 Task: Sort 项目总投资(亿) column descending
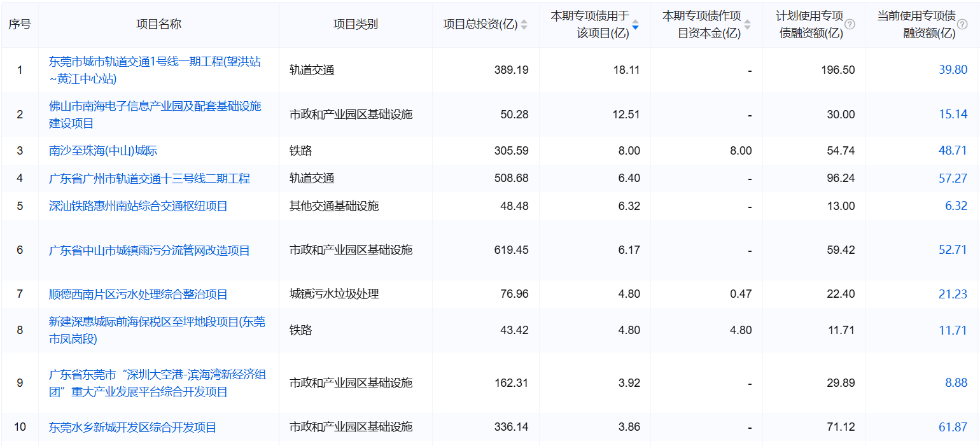[524, 27]
